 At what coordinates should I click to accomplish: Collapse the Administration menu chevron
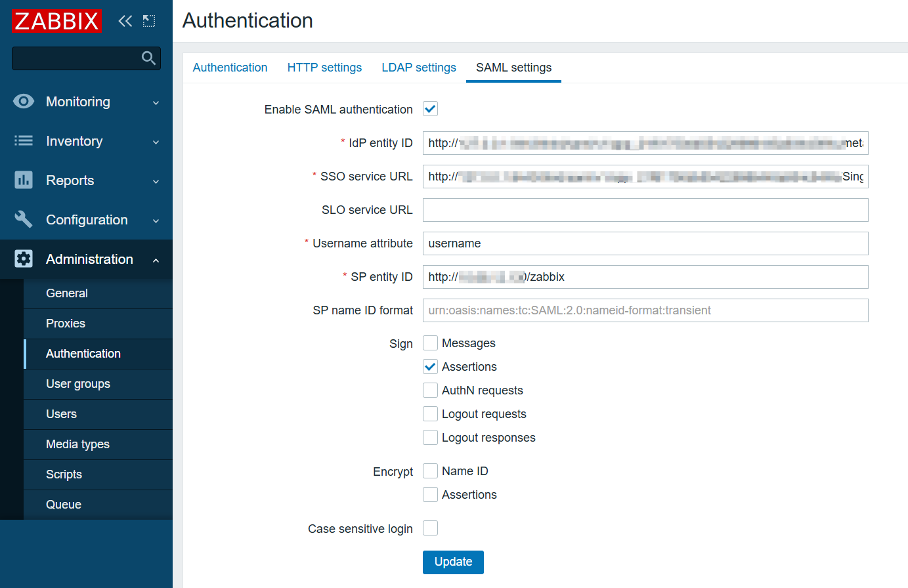pyautogui.click(x=156, y=261)
